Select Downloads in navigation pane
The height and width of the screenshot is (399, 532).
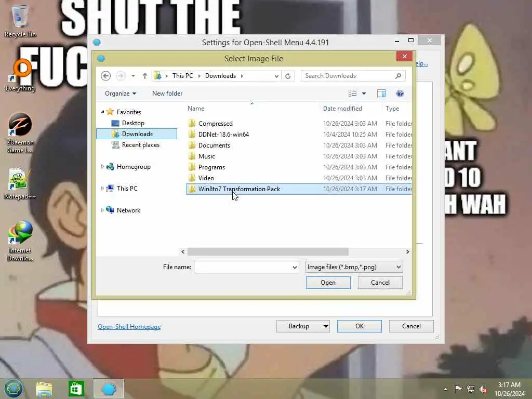(x=137, y=134)
